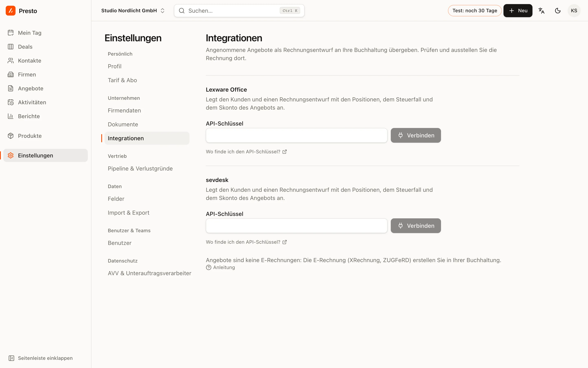Select Integrationen settings entry
The image size is (588, 368).
point(147,138)
